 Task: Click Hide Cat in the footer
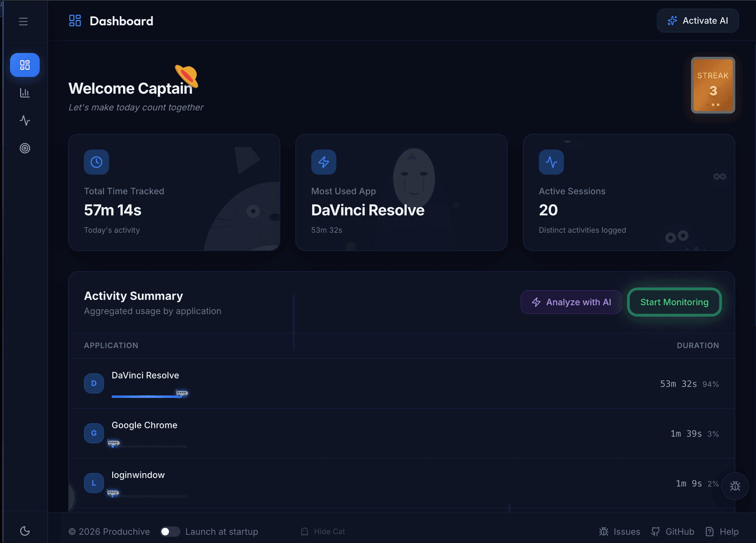click(x=323, y=532)
